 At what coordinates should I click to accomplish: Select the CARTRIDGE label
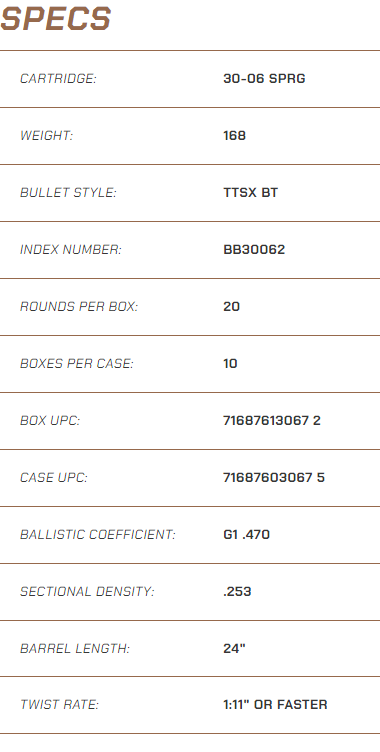pyautogui.click(x=58, y=79)
